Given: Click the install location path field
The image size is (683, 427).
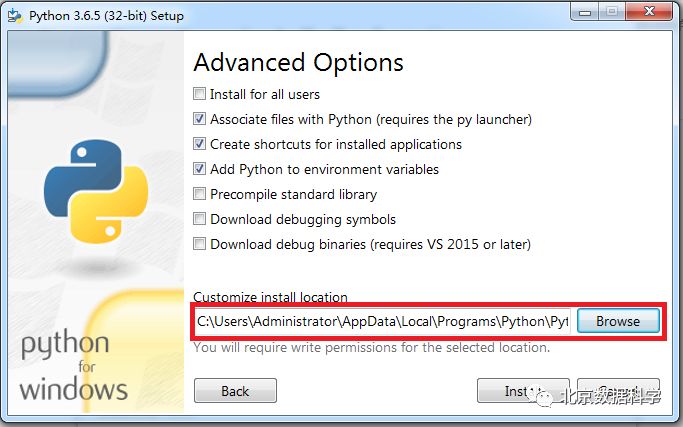Looking at the screenshot, I should [382, 321].
